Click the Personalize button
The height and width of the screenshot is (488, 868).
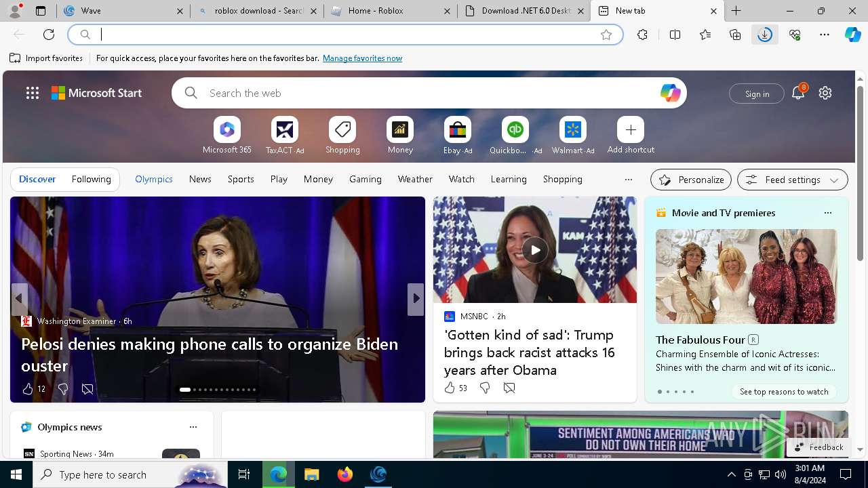click(691, 180)
